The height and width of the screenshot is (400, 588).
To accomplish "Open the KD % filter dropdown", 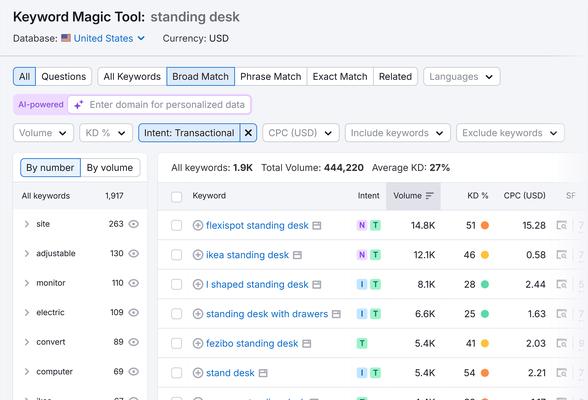I will tap(106, 133).
